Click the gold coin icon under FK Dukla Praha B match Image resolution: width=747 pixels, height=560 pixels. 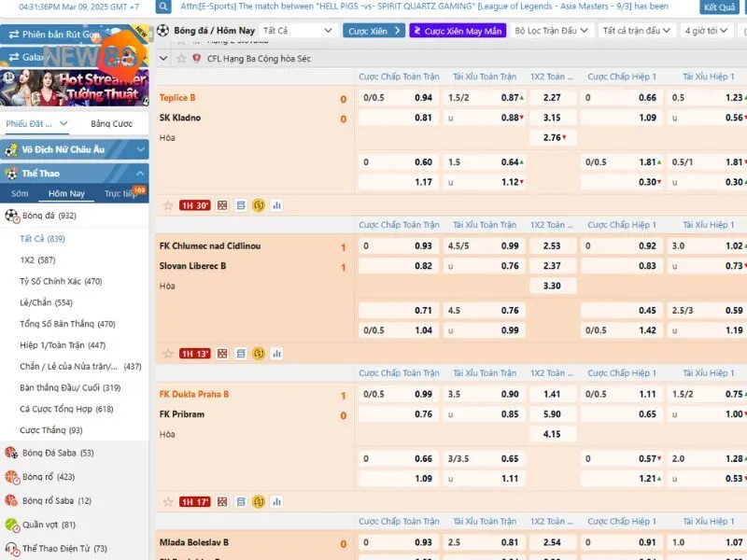(x=259, y=501)
